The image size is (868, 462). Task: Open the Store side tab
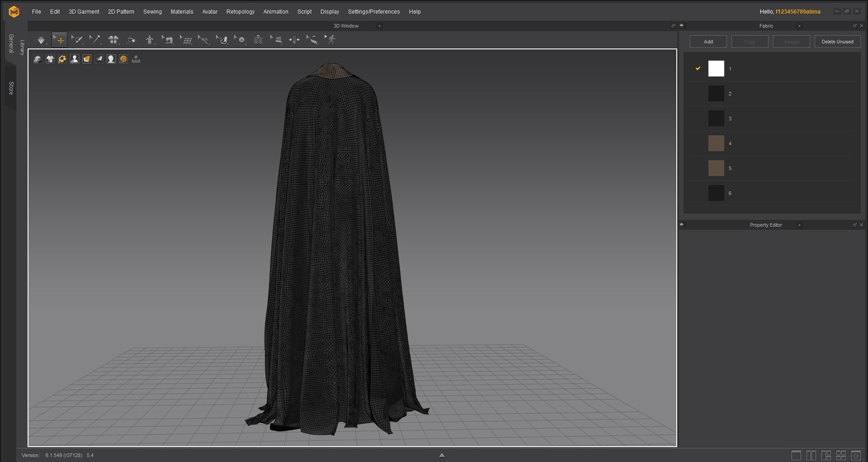coord(11,88)
